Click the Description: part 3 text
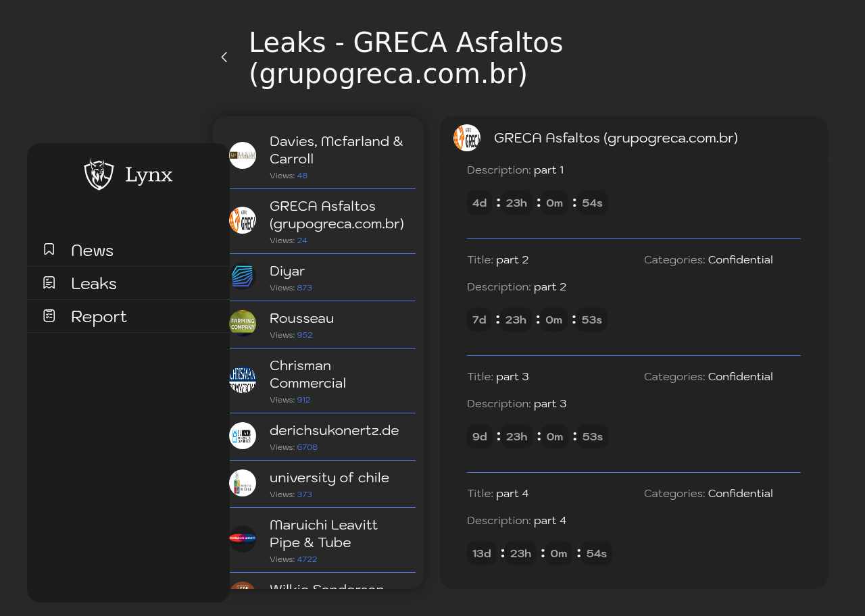Image resolution: width=865 pixels, height=616 pixels. (x=517, y=404)
